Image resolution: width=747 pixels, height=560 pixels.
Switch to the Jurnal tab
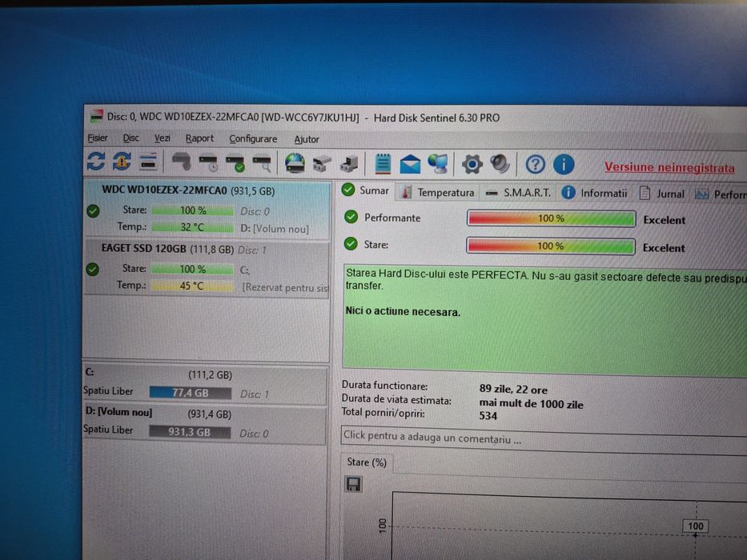(661, 194)
